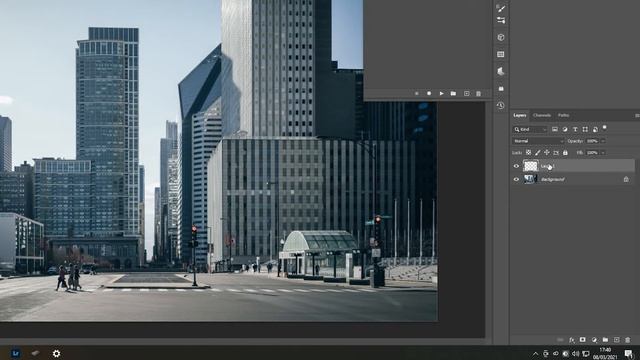
Task: Open the network icon in tray
Action: pyautogui.click(x=586, y=353)
